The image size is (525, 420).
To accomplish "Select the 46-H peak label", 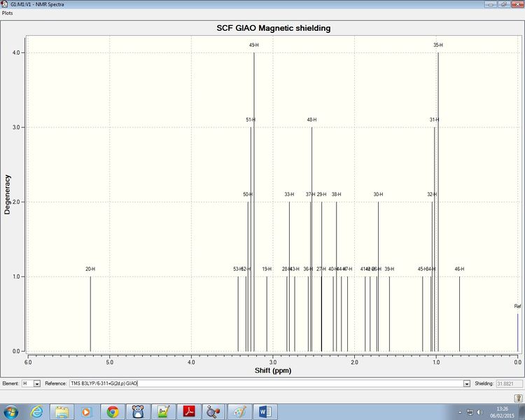I will [x=459, y=269].
